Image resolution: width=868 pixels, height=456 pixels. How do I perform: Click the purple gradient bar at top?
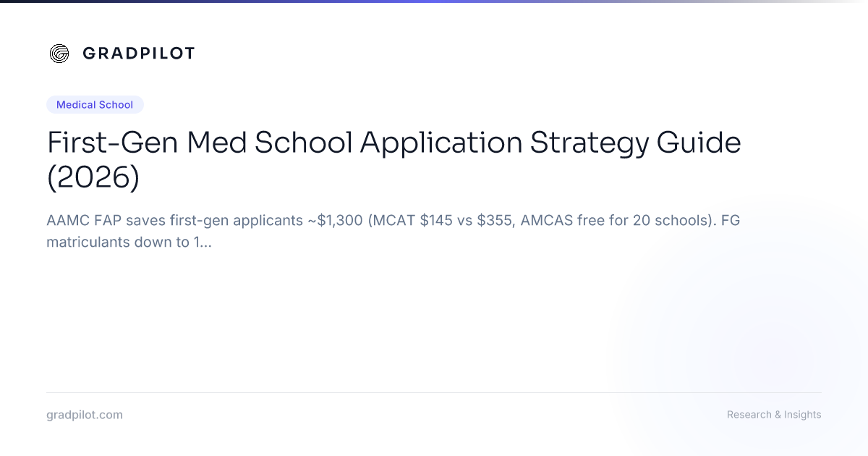434,1
